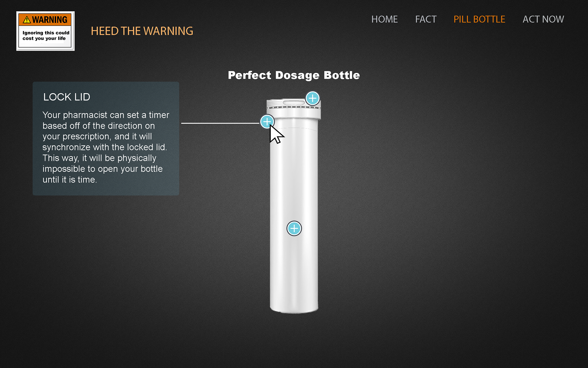Select the PILL BOTTLE nav item
588x368 pixels.
point(479,19)
